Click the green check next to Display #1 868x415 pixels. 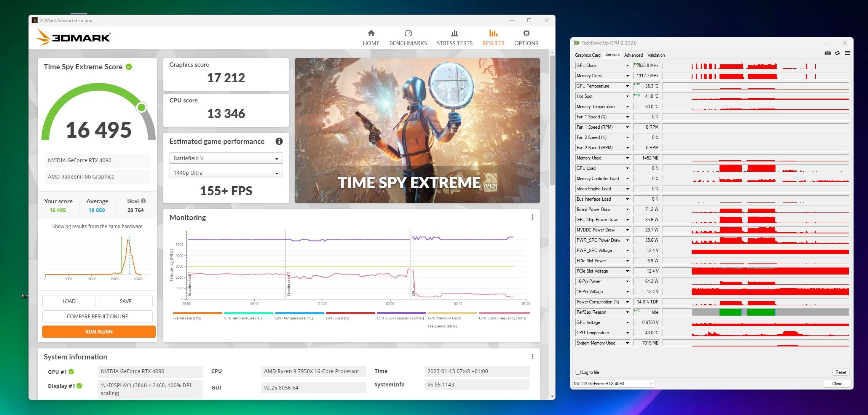[x=79, y=386]
